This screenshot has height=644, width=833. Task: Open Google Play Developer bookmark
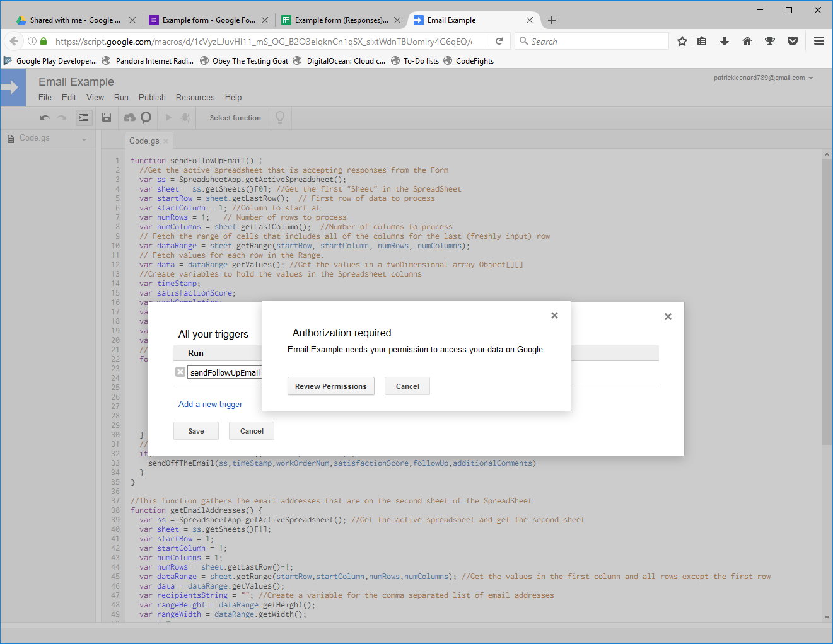click(50, 61)
